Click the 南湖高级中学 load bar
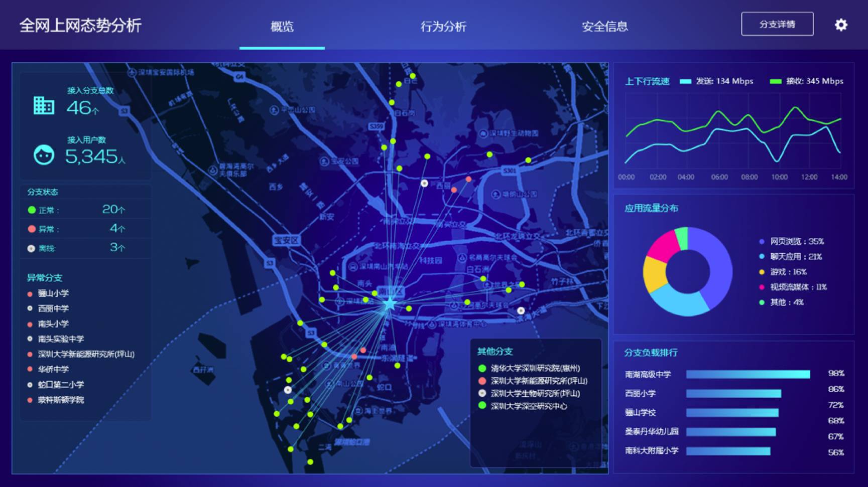 (748, 374)
